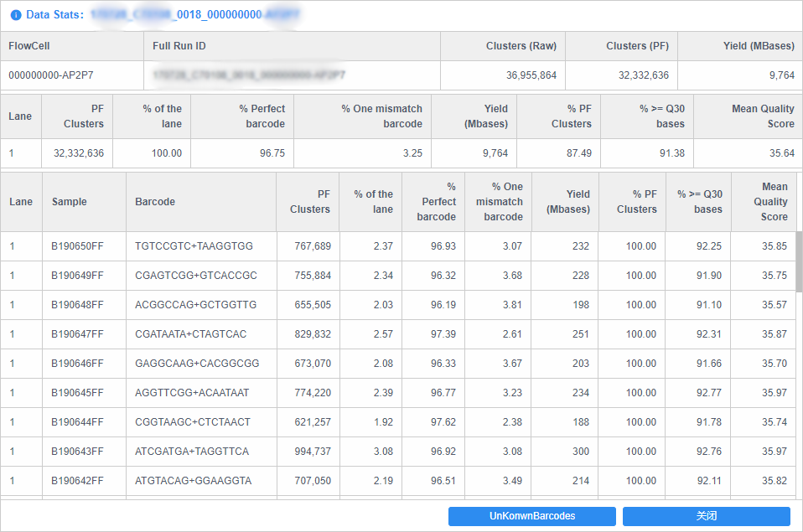This screenshot has width=803, height=532.
Task: Click PF Clusters value 994,737
Action: tap(313, 451)
